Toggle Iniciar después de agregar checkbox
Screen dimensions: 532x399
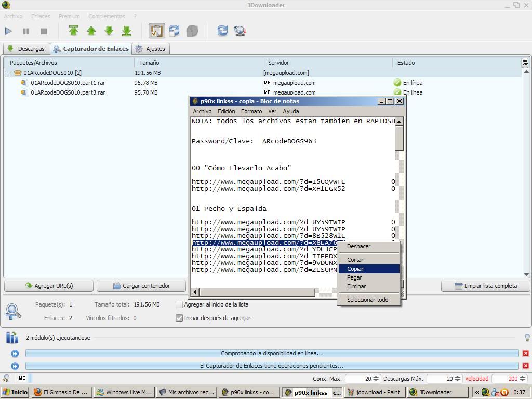[179, 318]
